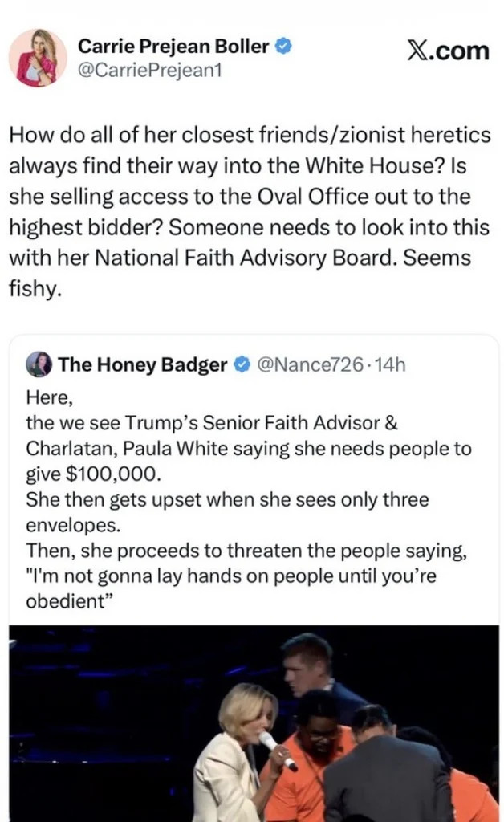504x822 pixels.
Task: Click the verified badge next to The Honey Badger
Action: tap(241, 365)
